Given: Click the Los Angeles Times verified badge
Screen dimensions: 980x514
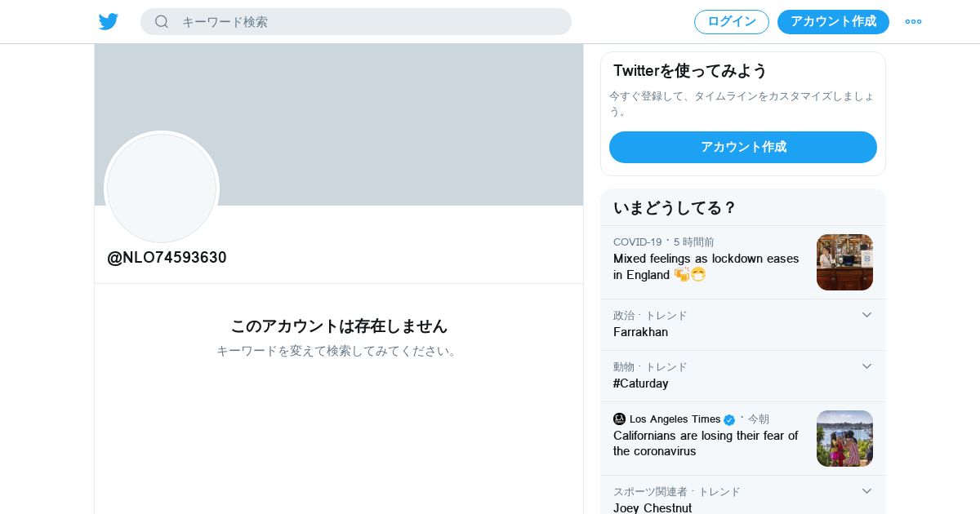Looking at the screenshot, I should point(729,419).
